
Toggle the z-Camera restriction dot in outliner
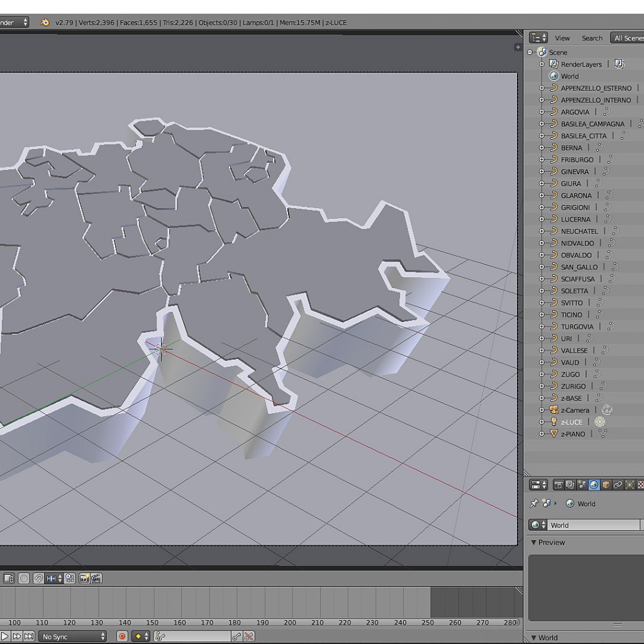[606, 409]
